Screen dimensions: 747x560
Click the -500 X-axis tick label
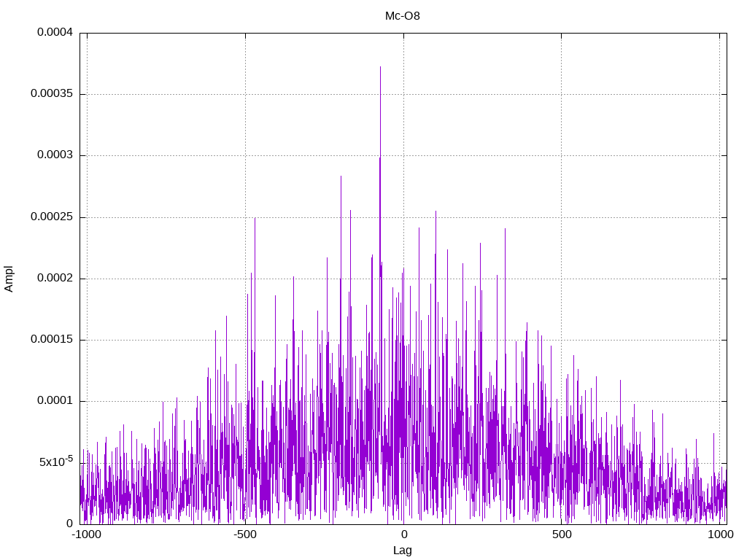[x=245, y=534]
